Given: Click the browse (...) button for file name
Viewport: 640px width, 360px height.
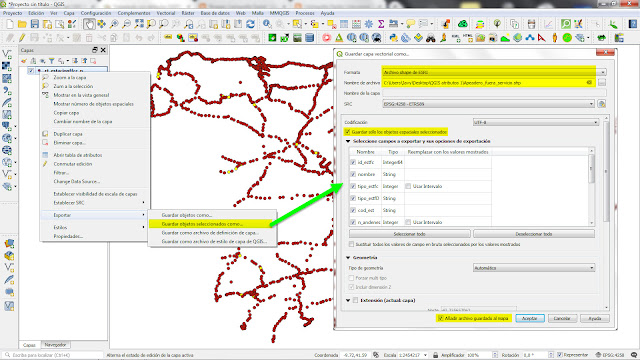Looking at the screenshot, I should click(x=602, y=83).
